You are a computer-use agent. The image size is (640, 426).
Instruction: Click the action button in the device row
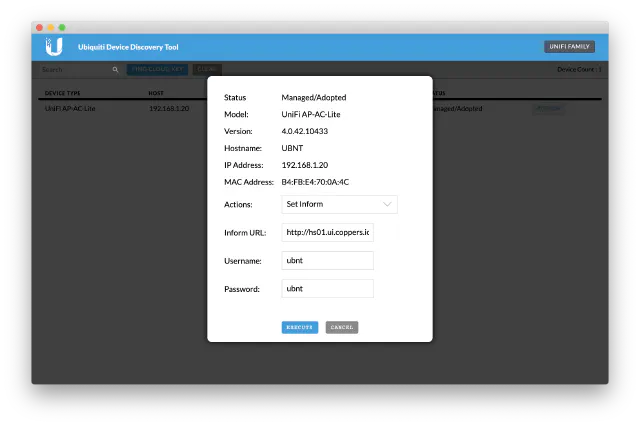pos(549,108)
